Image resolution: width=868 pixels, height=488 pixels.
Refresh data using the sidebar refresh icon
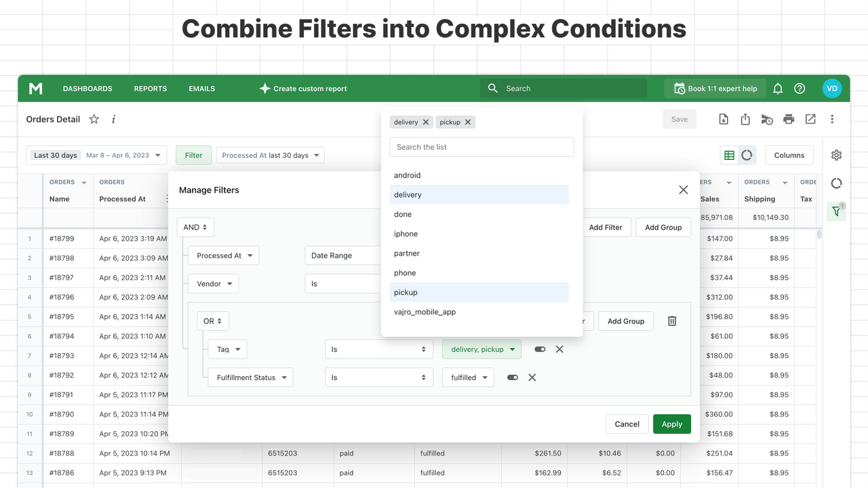(x=836, y=183)
